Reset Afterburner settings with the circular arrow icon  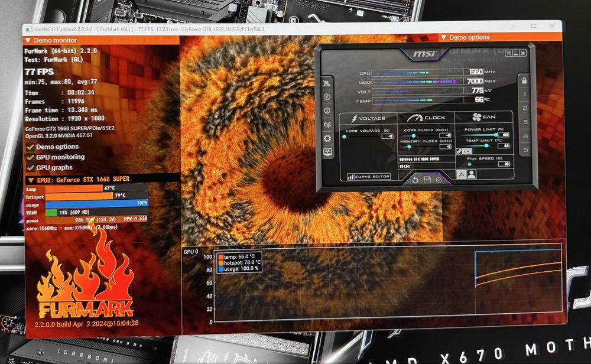415,180
